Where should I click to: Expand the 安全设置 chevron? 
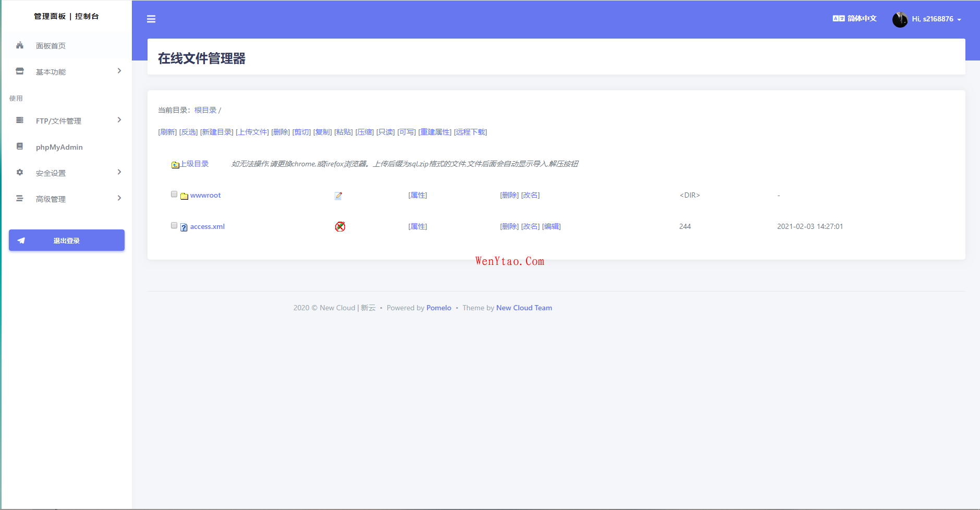[119, 172]
